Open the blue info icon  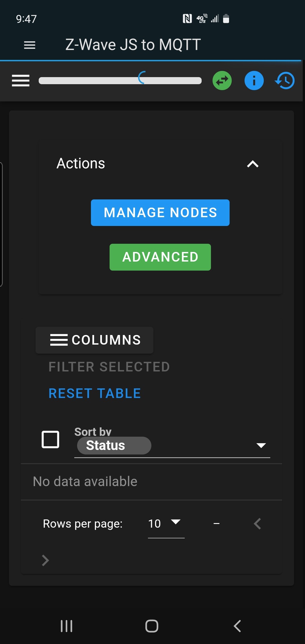pos(254,80)
